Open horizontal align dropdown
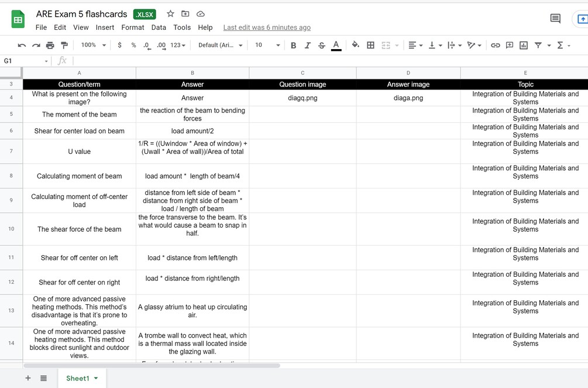 point(415,46)
